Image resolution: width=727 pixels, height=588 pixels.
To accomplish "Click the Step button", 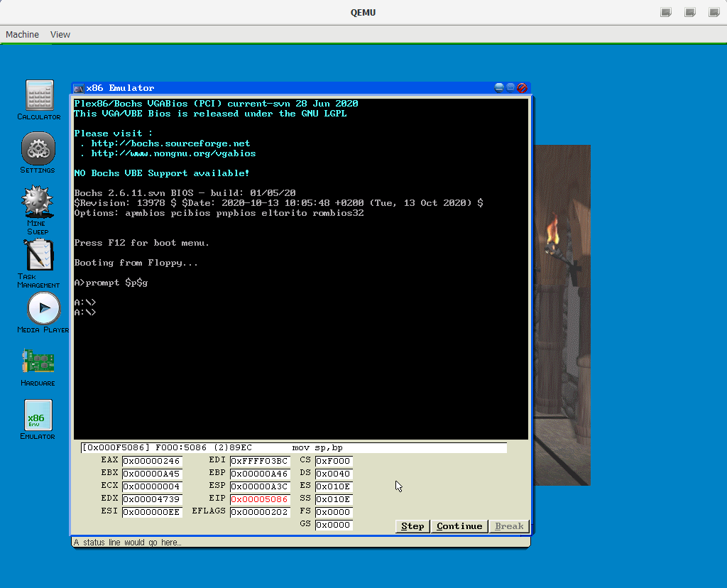I will 412,526.
